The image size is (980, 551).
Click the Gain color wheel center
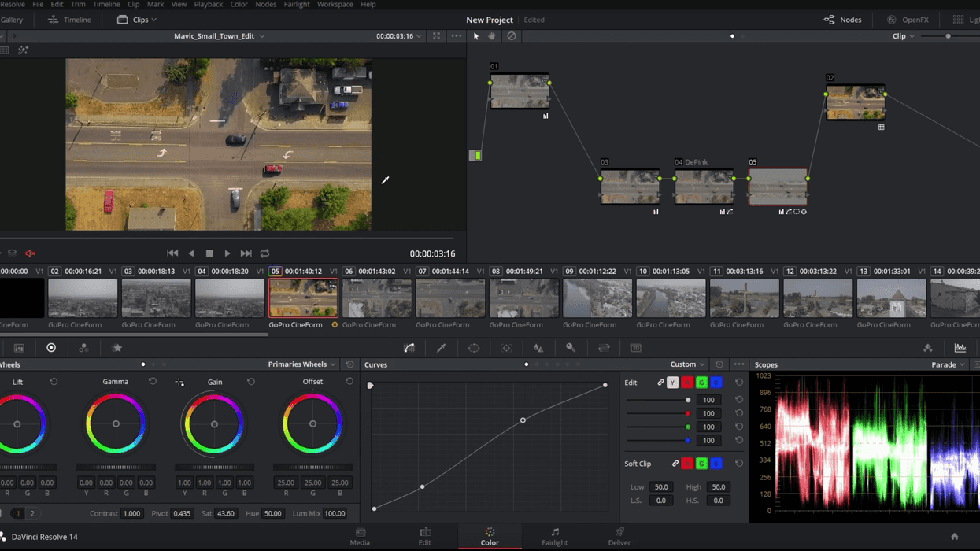(214, 424)
